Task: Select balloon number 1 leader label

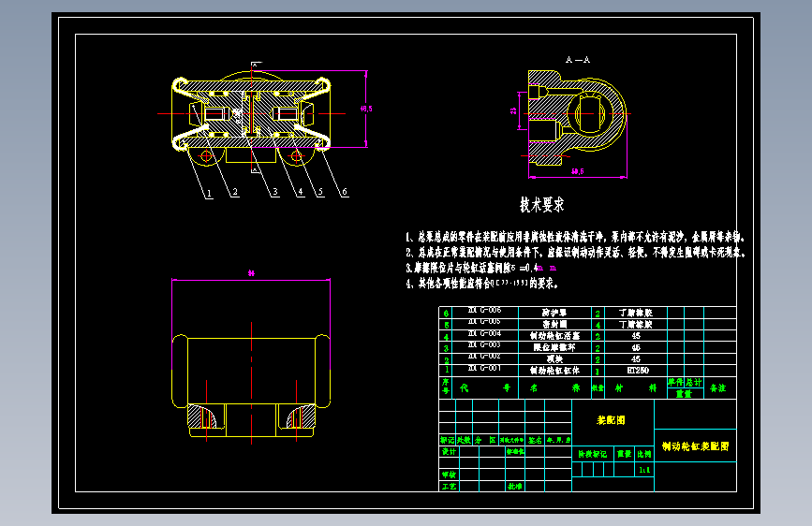Action: [x=209, y=194]
